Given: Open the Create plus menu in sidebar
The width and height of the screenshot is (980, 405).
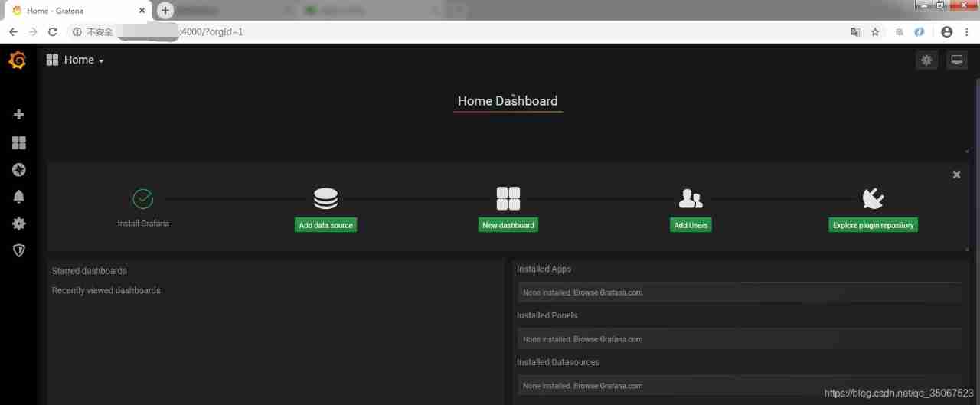Looking at the screenshot, I should click(x=19, y=115).
